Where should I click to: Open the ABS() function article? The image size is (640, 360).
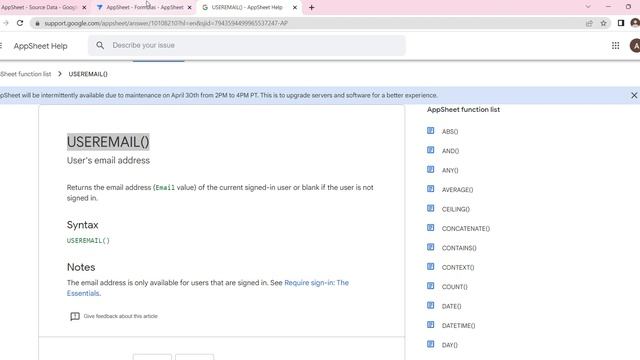click(450, 131)
